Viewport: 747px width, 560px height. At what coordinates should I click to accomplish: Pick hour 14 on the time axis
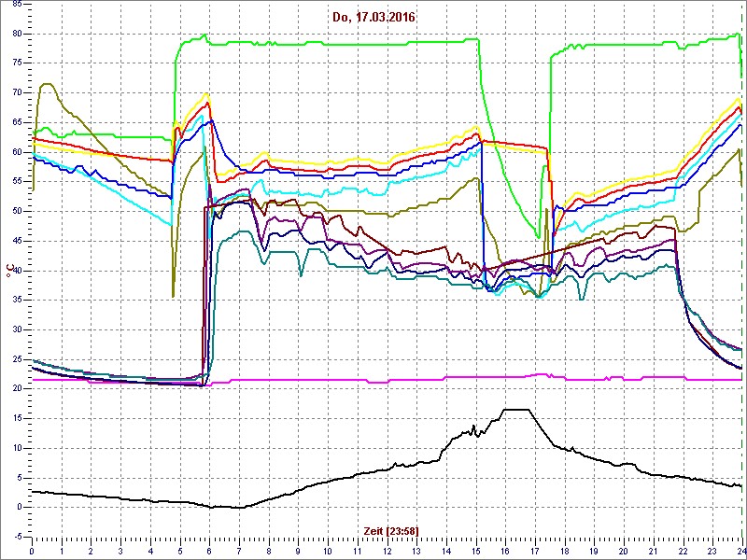tap(445, 551)
